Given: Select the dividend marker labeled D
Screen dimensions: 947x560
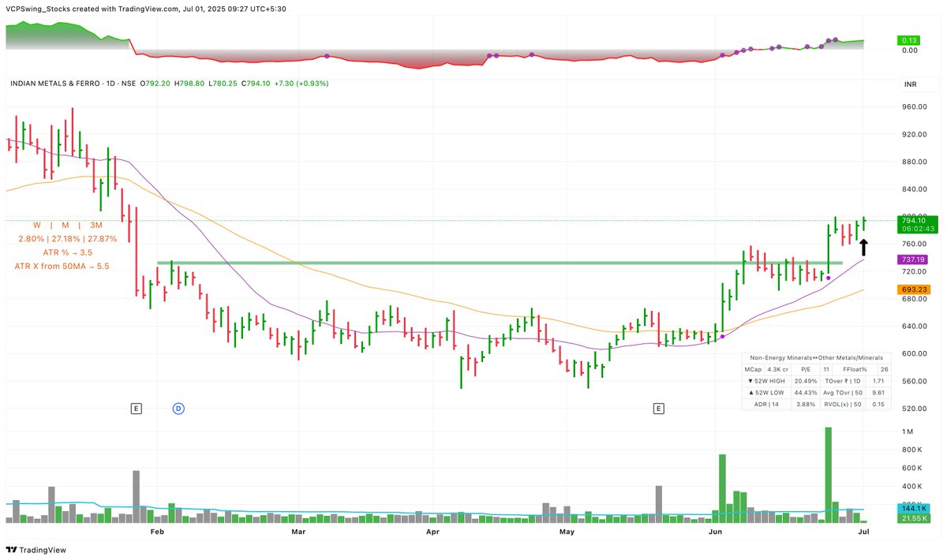Looking at the screenshot, I should point(178,409).
